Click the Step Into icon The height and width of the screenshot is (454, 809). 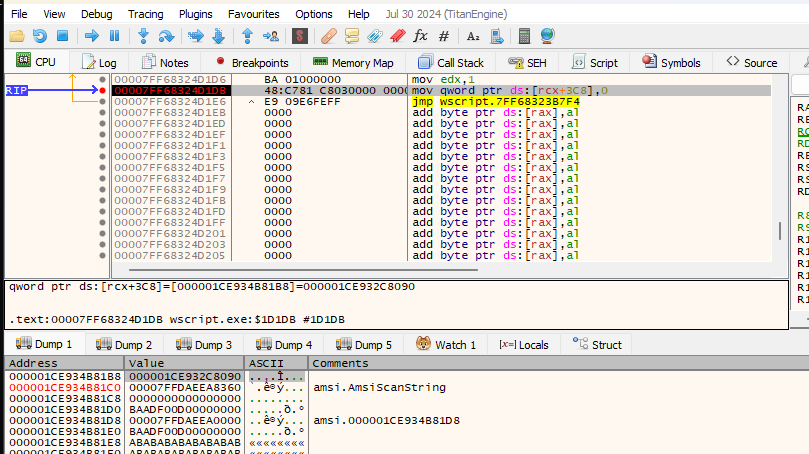tap(143, 36)
